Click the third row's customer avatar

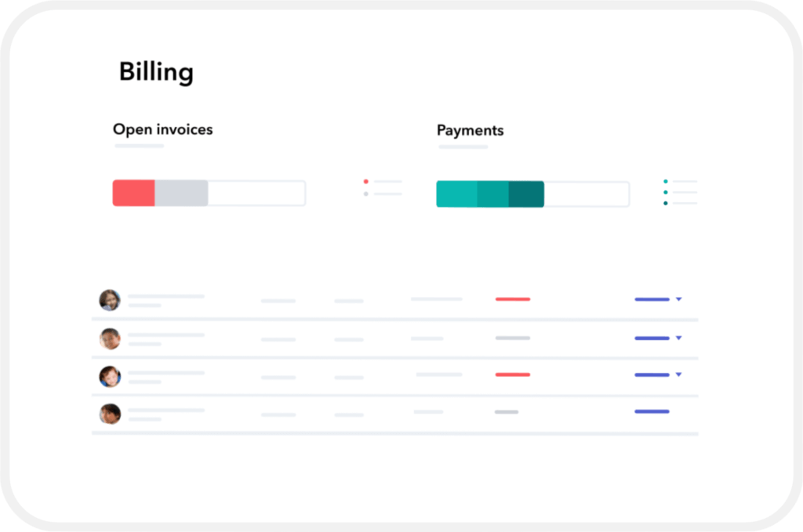click(110, 377)
